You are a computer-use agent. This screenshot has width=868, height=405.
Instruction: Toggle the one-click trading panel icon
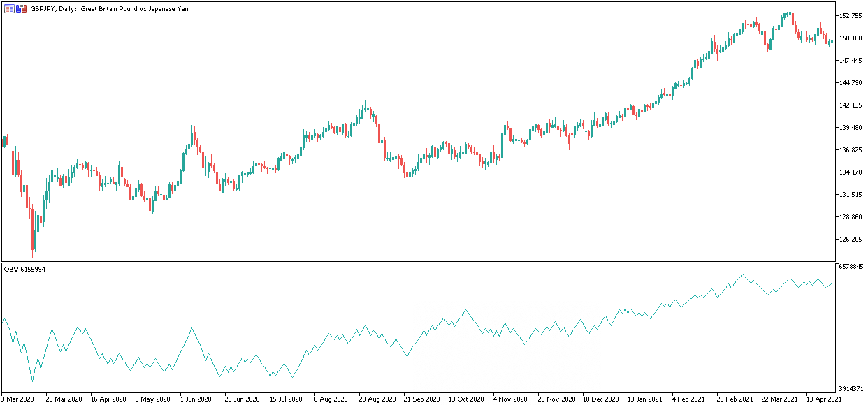point(22,9)
